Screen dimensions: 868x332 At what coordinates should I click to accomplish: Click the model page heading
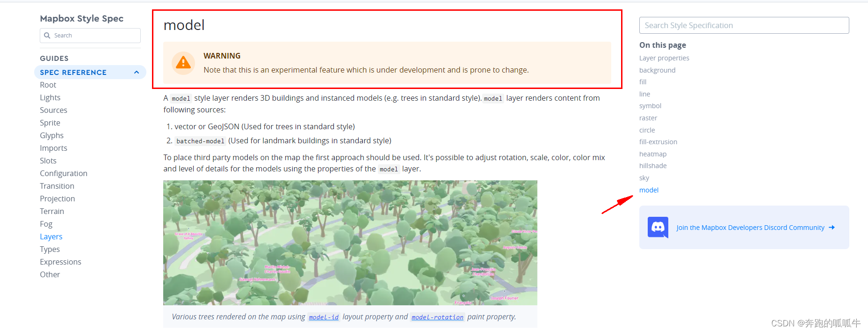click(x=184, y=25)
